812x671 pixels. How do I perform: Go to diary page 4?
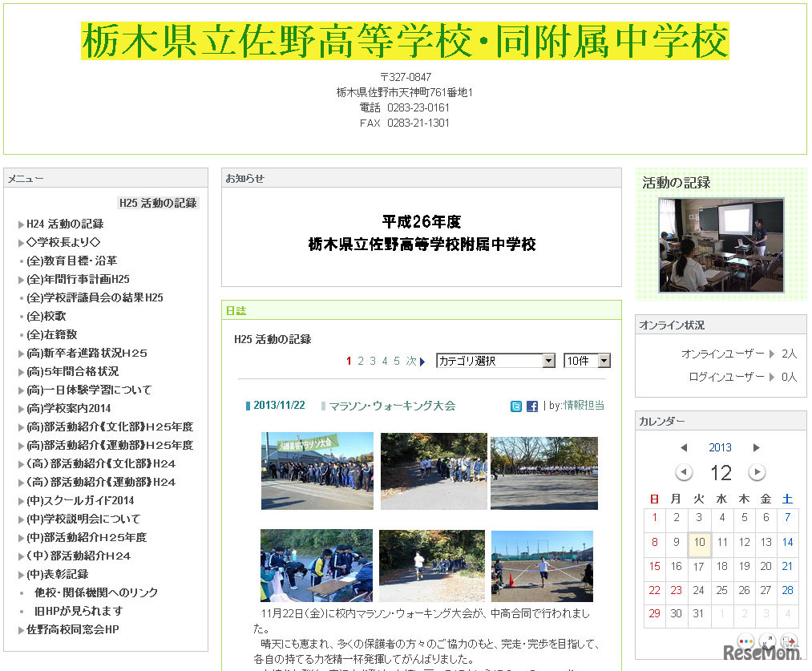point(385,362)
